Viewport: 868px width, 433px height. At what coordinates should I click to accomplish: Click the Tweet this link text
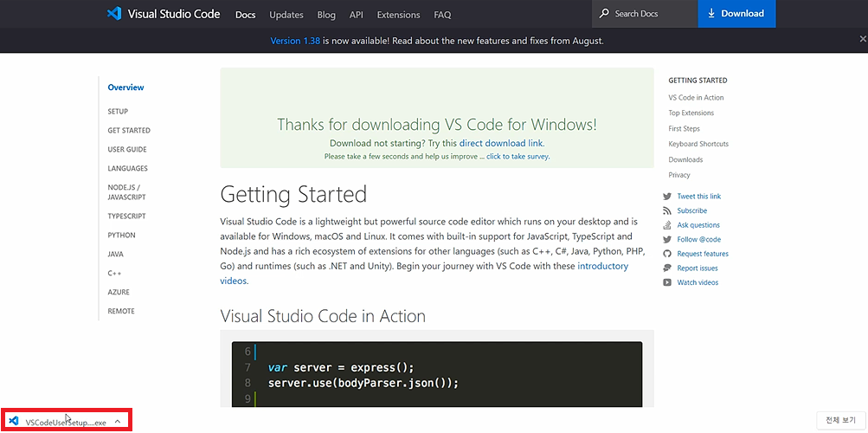698,197
